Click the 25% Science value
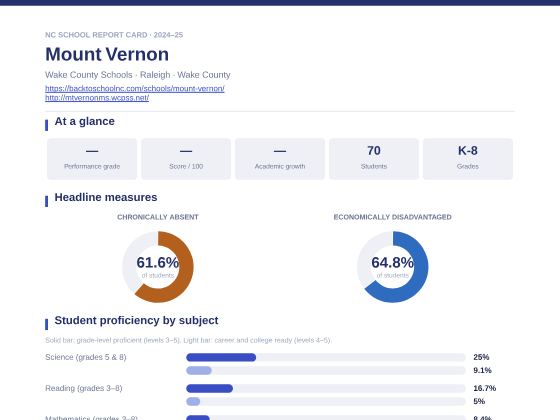Image resolution: width=560 pixels, height=420 pixels. 481,357
